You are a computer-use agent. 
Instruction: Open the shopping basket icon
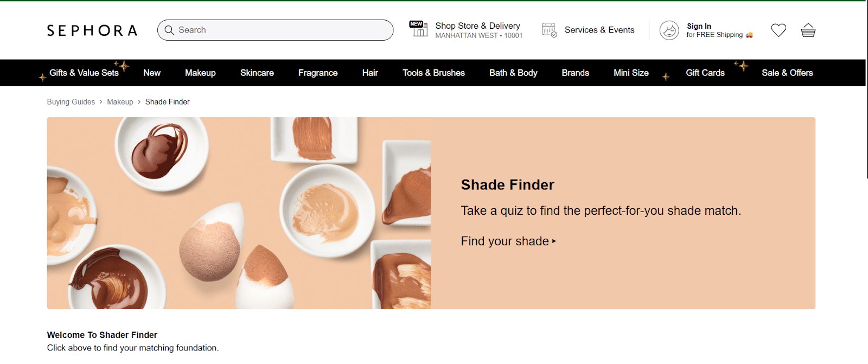[x=808, y=30]
